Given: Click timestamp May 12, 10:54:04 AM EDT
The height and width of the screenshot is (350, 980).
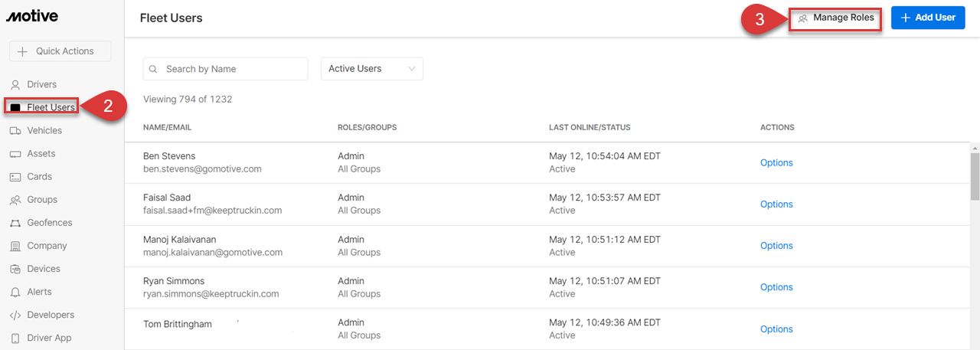Looking at the screenshot, I should tap(605, 156).
